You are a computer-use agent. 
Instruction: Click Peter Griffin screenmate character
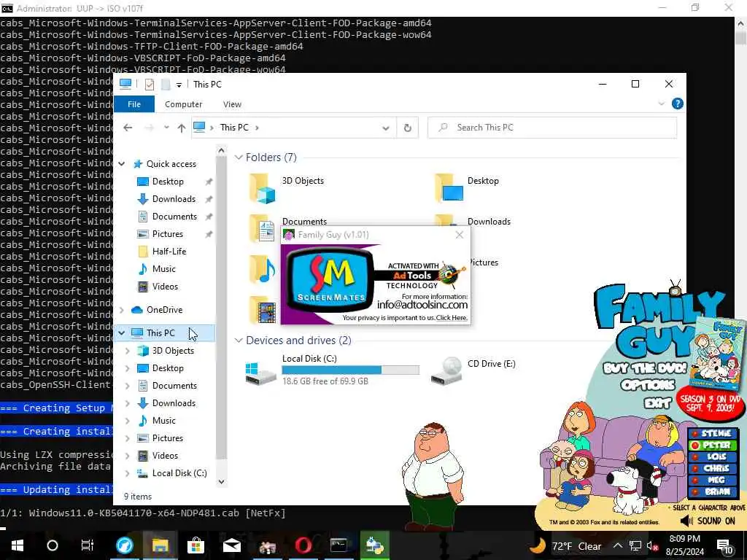click(x=432, y=476)
